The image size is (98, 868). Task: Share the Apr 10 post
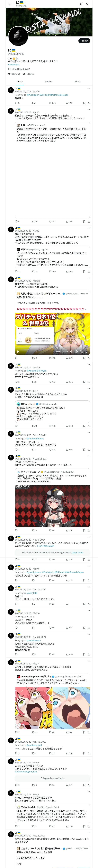(89, 222)
